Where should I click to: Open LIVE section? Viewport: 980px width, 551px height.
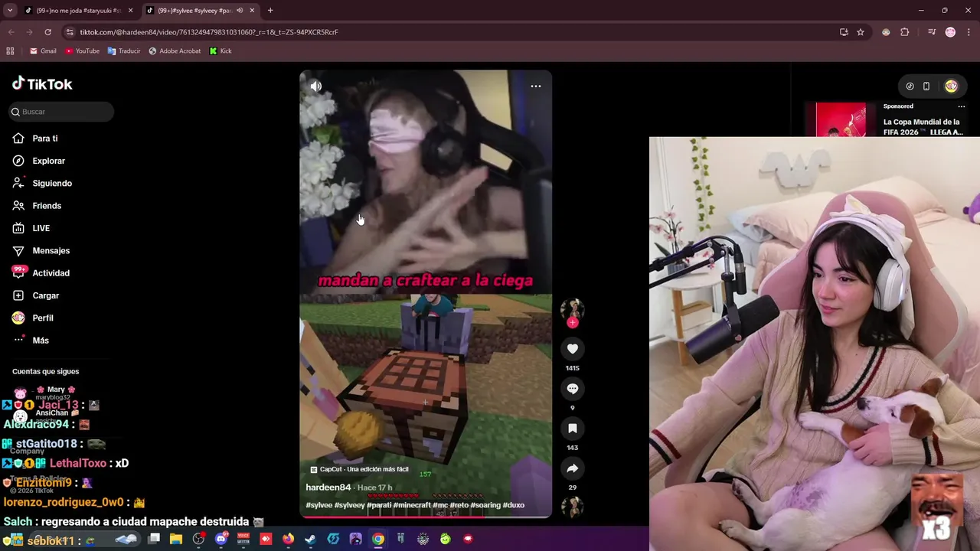[x=41, y=228]
